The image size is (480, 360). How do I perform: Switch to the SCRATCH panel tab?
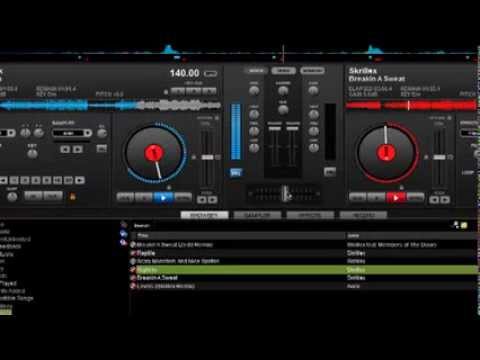point(312,71)
